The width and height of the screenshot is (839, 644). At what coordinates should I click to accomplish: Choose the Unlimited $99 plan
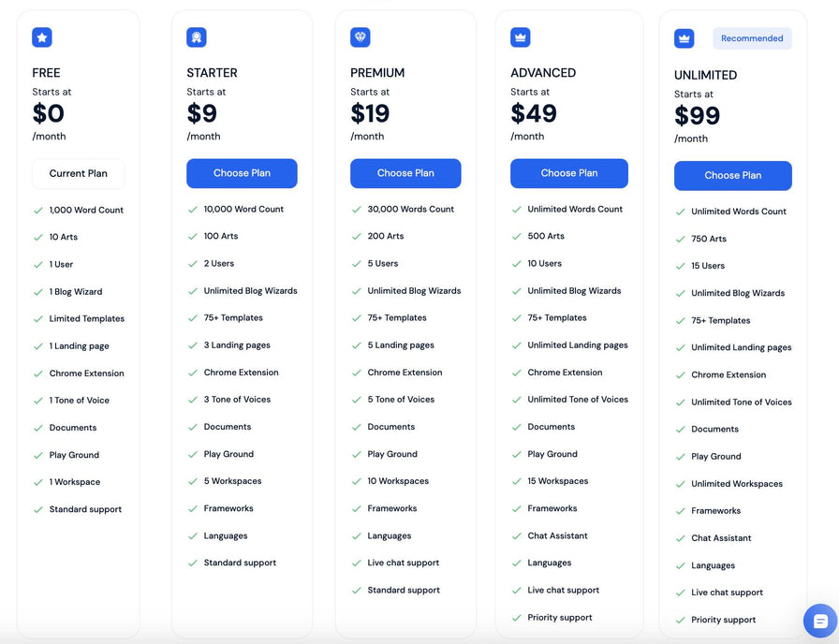[733, 175]
